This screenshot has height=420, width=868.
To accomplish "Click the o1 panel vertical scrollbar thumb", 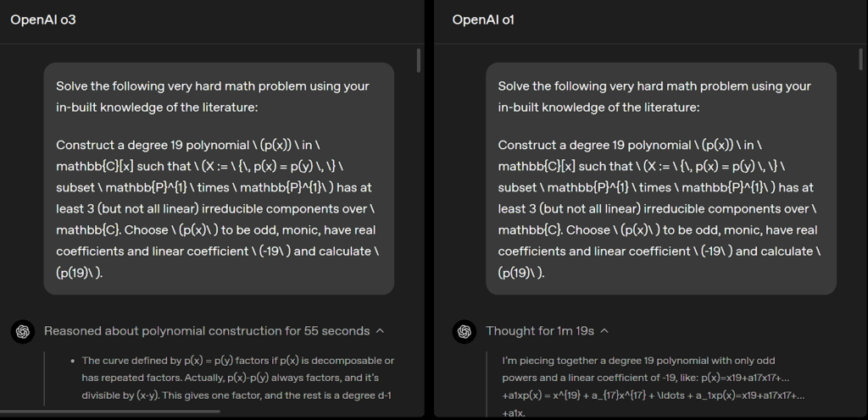I will point(860,59).
